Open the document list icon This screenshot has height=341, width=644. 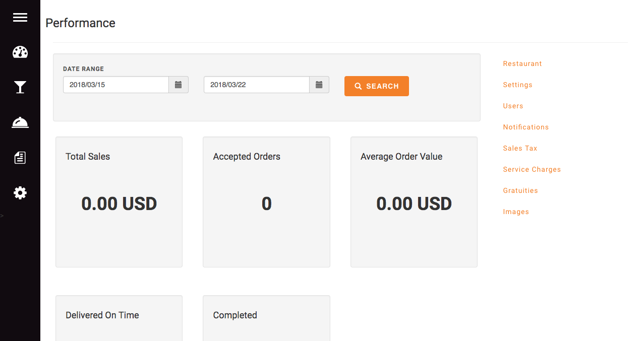click(x=20, y=158)
